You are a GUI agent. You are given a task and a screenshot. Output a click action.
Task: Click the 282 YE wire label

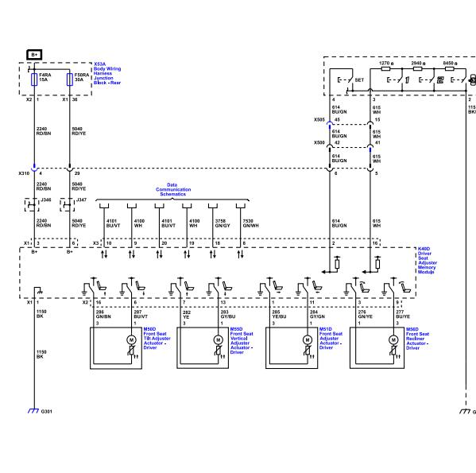click(x=187, y=314)
